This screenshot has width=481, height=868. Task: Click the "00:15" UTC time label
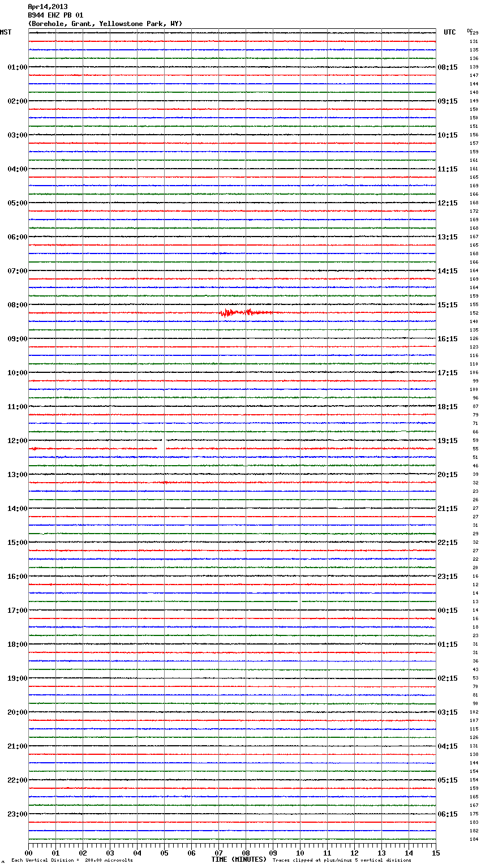coord(448,611)
